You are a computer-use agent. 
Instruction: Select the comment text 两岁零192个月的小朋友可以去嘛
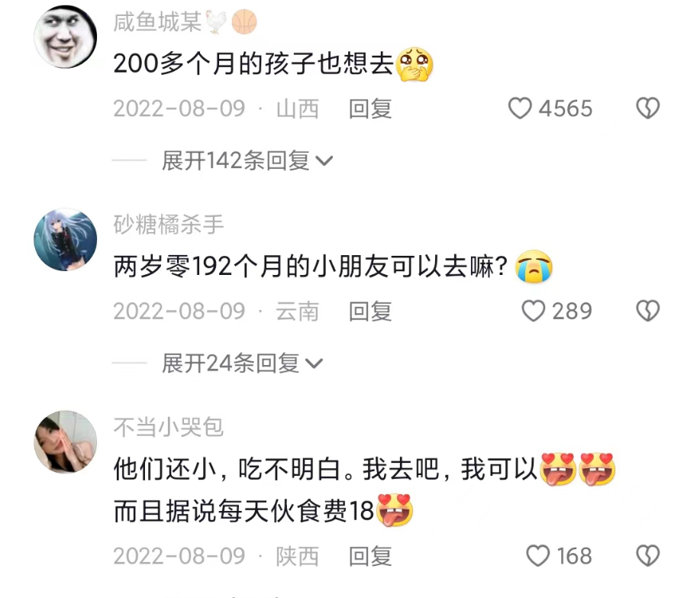(x=310, y=267)
